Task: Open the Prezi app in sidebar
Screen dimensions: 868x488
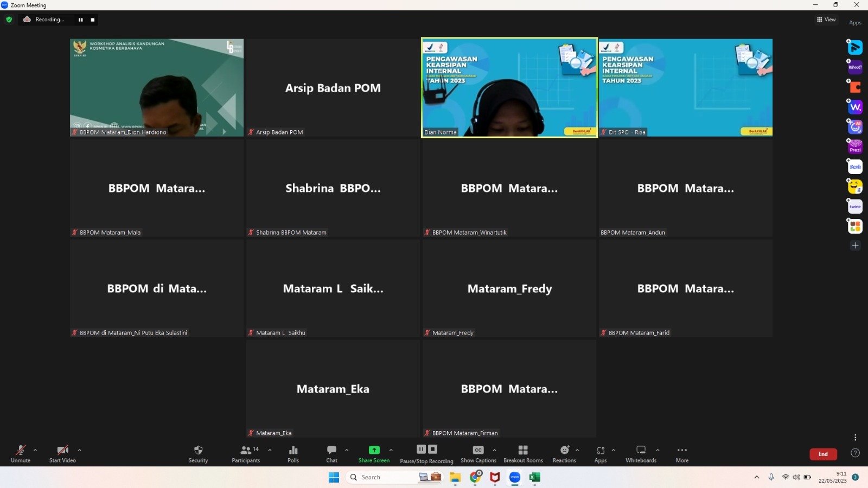Action: 855,147
